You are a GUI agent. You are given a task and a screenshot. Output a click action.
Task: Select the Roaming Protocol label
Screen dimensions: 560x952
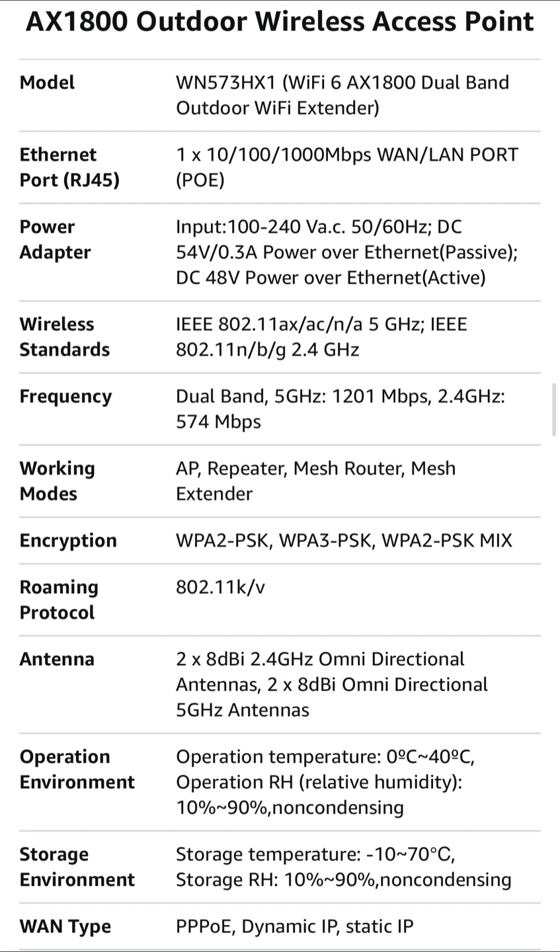[x=59, y=600]
